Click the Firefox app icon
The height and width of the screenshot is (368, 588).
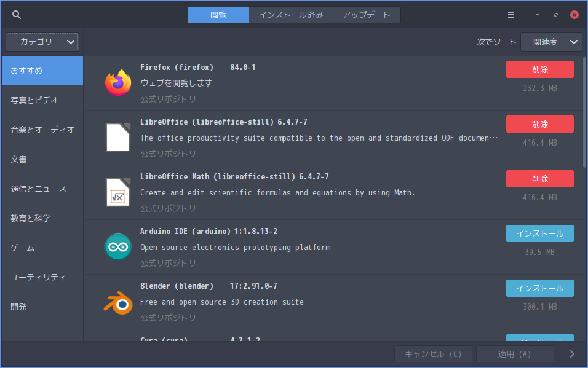pos(118,83)
